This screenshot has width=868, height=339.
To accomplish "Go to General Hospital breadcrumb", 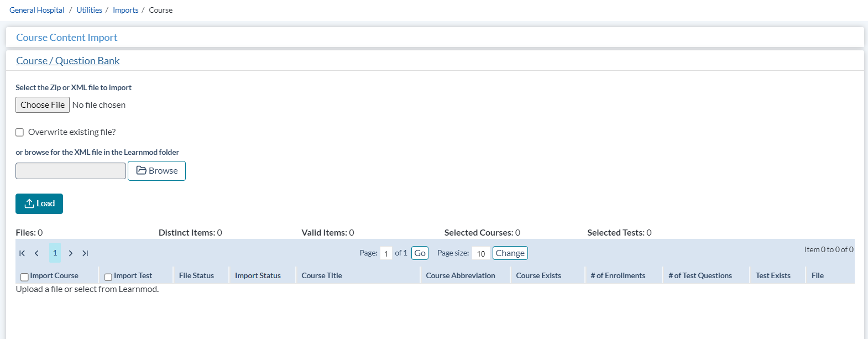I will pos(36,10).
